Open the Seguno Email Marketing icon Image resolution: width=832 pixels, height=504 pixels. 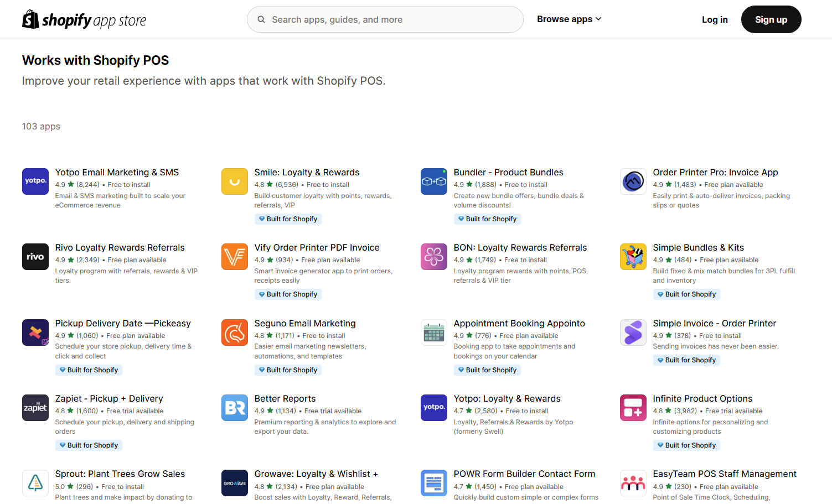(x=235, y=332)
